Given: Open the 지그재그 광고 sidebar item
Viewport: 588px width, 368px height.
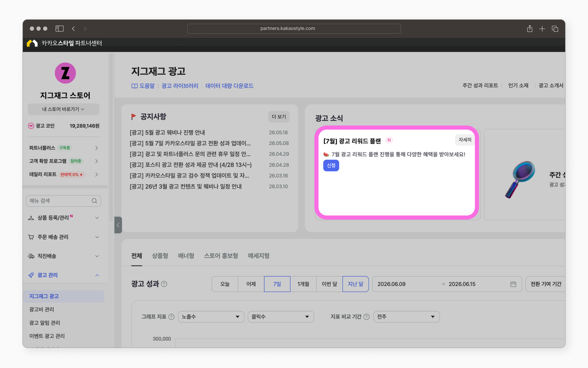Looking at the screenshot, I should click(64, 296).
